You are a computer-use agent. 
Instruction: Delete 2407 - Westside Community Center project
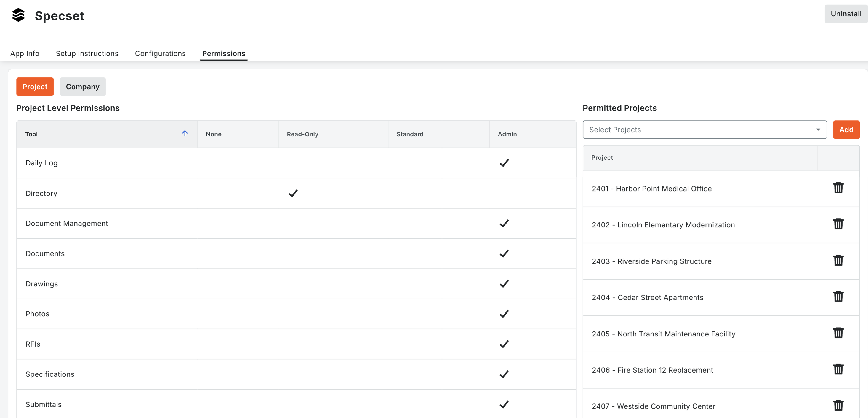[838, 406]
